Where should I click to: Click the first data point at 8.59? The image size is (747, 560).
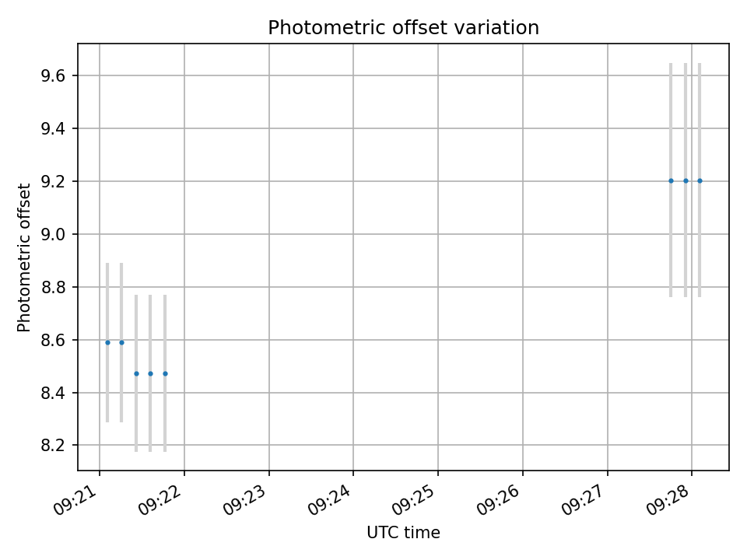coord(107,342)
